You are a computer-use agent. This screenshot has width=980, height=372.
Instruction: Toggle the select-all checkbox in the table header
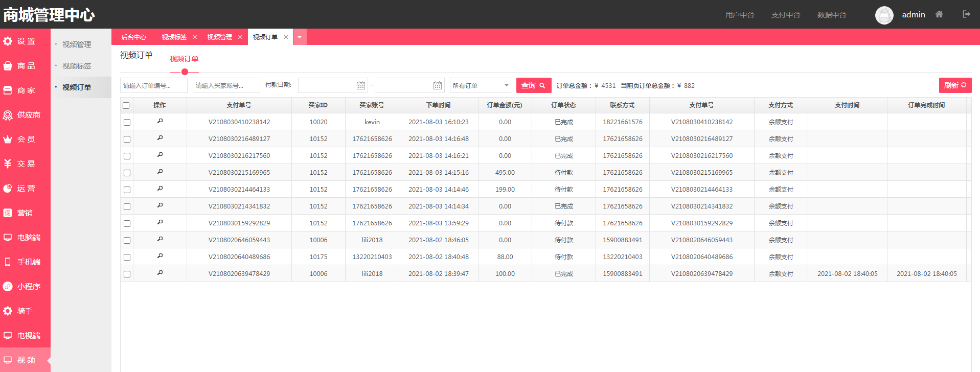(x=126, y=106)
